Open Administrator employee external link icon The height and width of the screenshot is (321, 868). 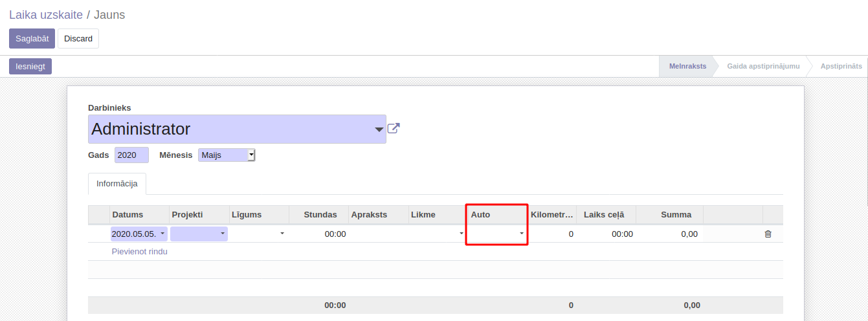tap(393, 128)
